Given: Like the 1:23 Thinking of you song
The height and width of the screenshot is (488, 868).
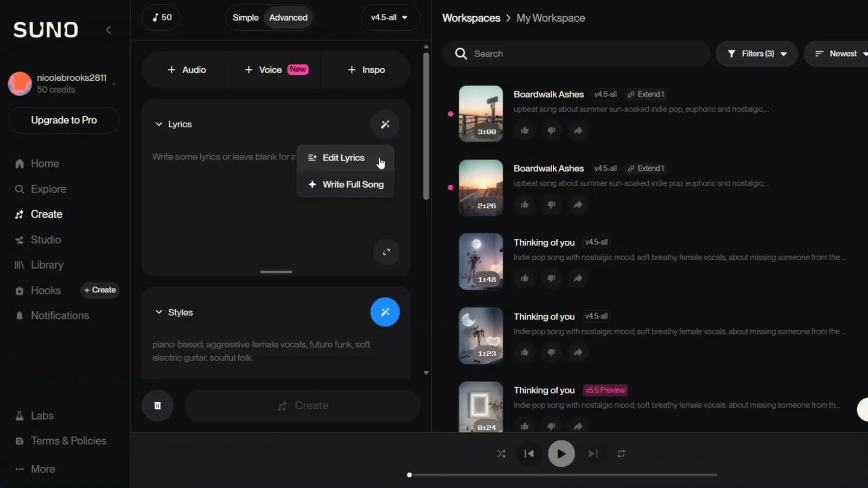Looking at the screenshot, I should coord(525,352).
